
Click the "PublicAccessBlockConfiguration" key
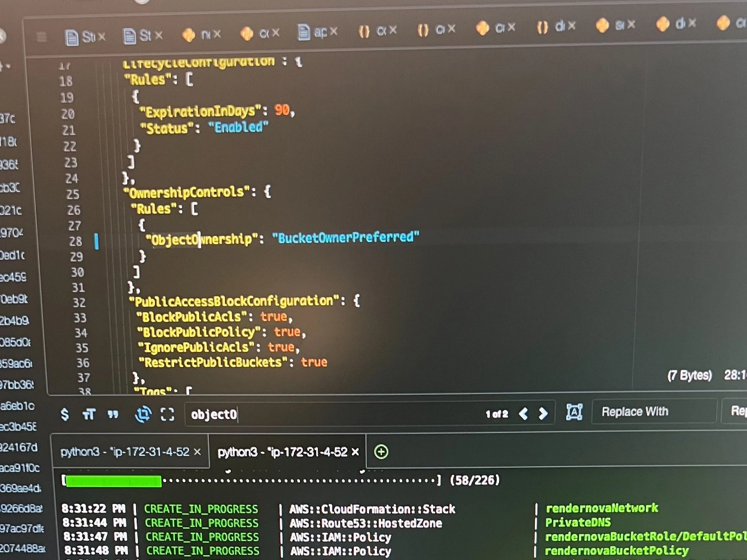tap(235, 301)
